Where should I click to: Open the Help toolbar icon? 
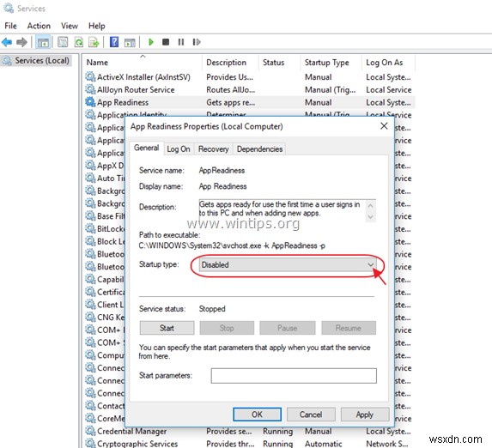[114, 42]
